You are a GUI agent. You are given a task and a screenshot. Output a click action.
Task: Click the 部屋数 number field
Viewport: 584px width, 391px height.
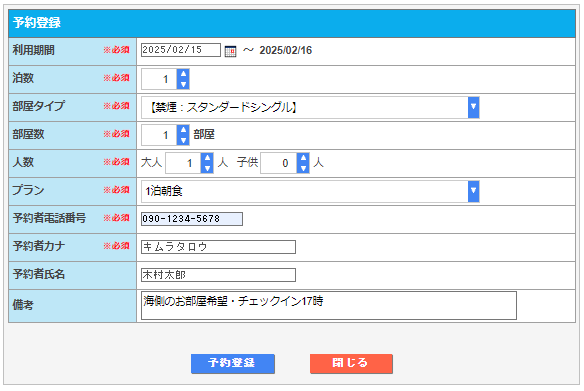coord(159,135)
